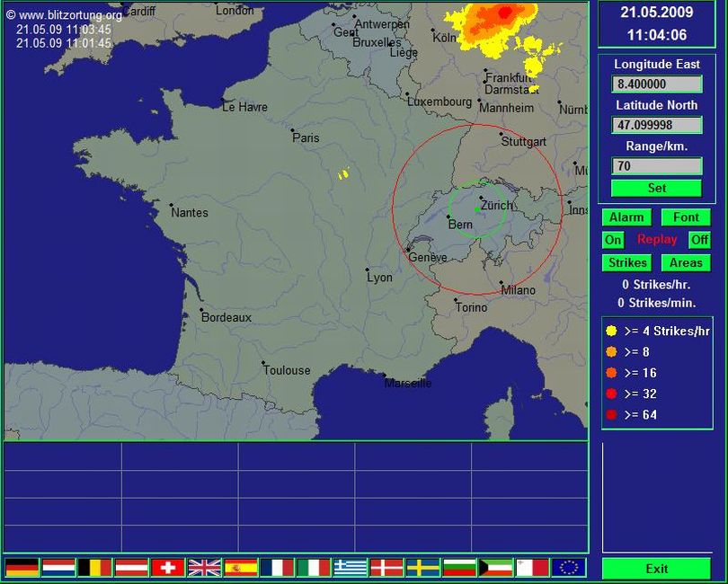Switch to Strikes display mode
Image resolution: width=728 pixels, height=584 pixels.
click(x=626, y=262)
